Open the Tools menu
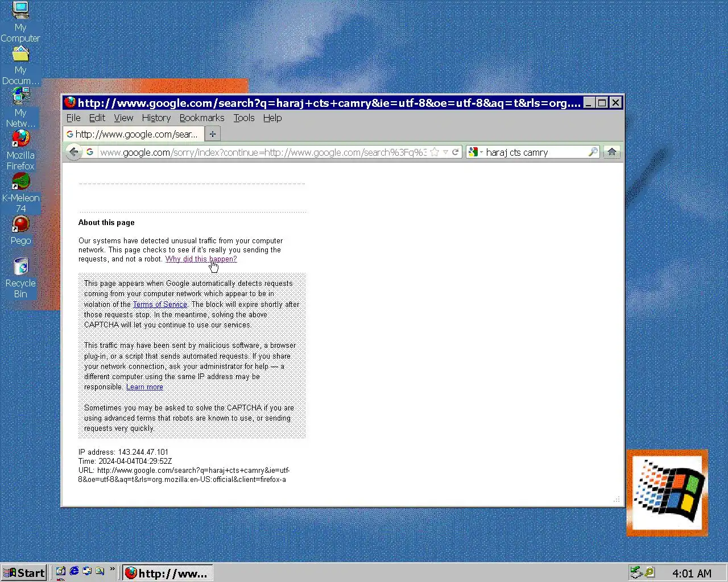Screen dimensions: 728x582 click(244, 118)
